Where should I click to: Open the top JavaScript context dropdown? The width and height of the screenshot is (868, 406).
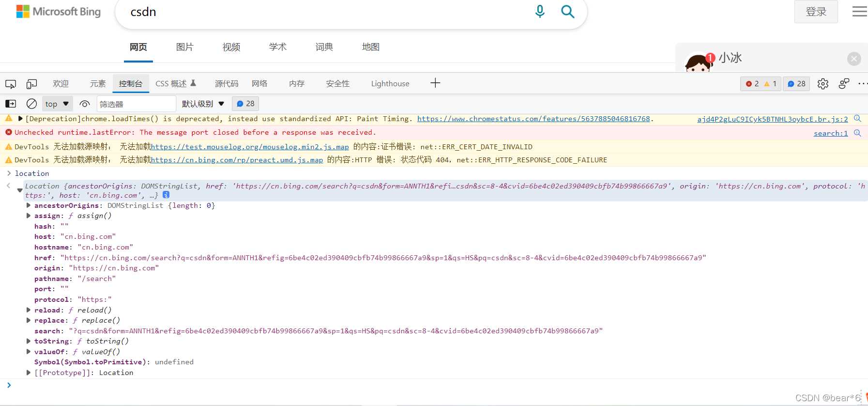[57, 104]
